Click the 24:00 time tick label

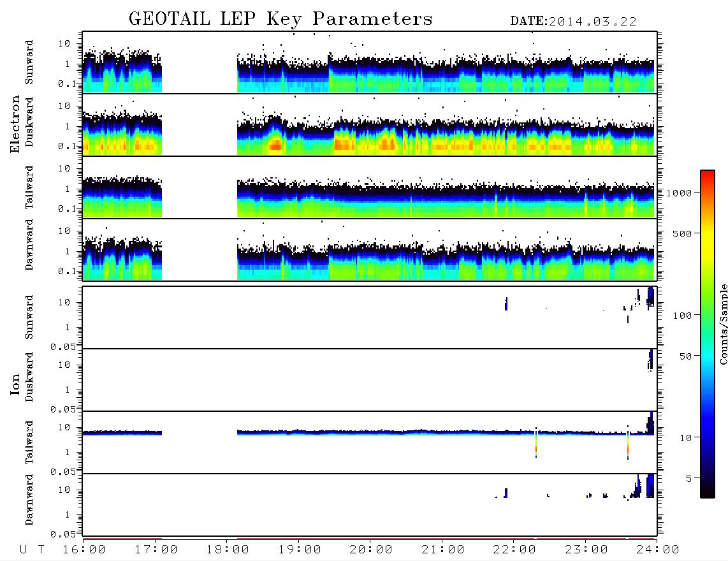pos(659,550)
